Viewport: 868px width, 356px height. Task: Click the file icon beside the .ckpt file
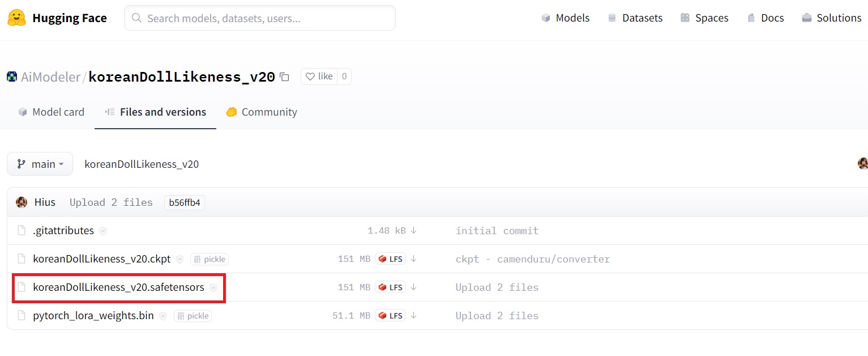tap(22, 259)
